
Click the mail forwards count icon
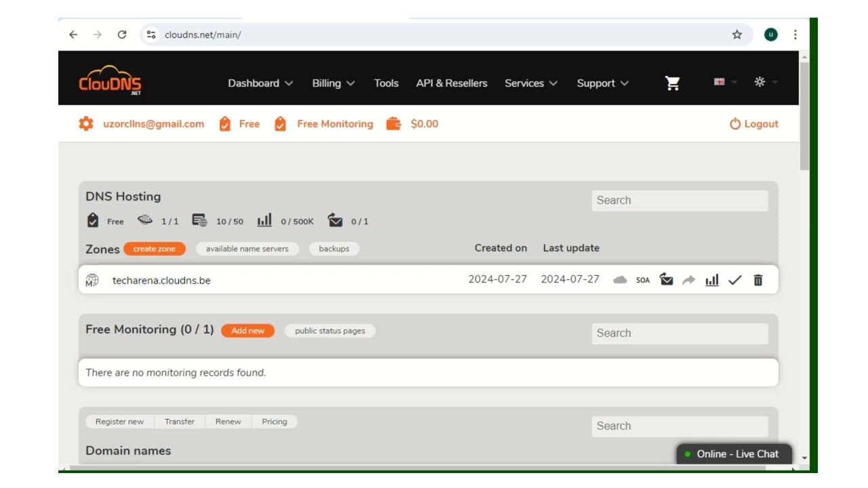[335, 220]
